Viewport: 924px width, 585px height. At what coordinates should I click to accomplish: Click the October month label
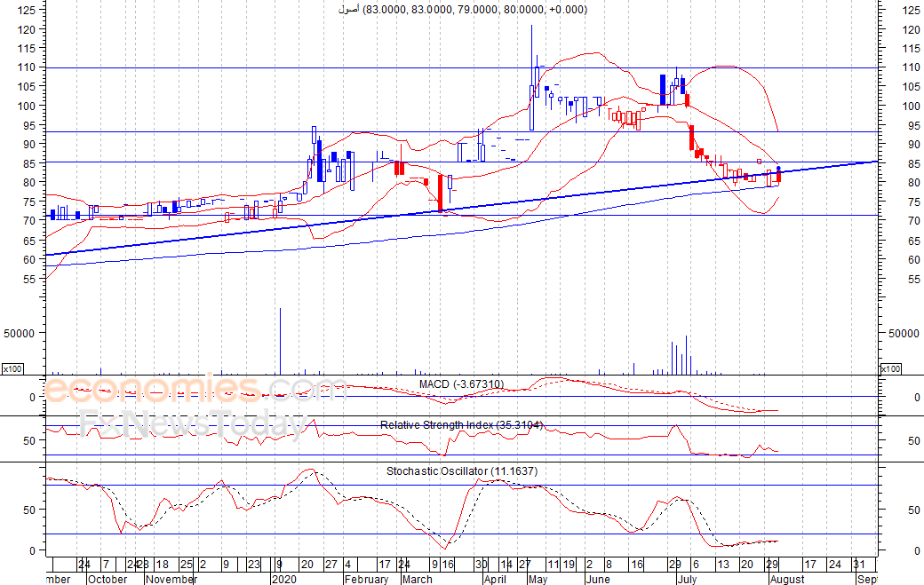108,579
